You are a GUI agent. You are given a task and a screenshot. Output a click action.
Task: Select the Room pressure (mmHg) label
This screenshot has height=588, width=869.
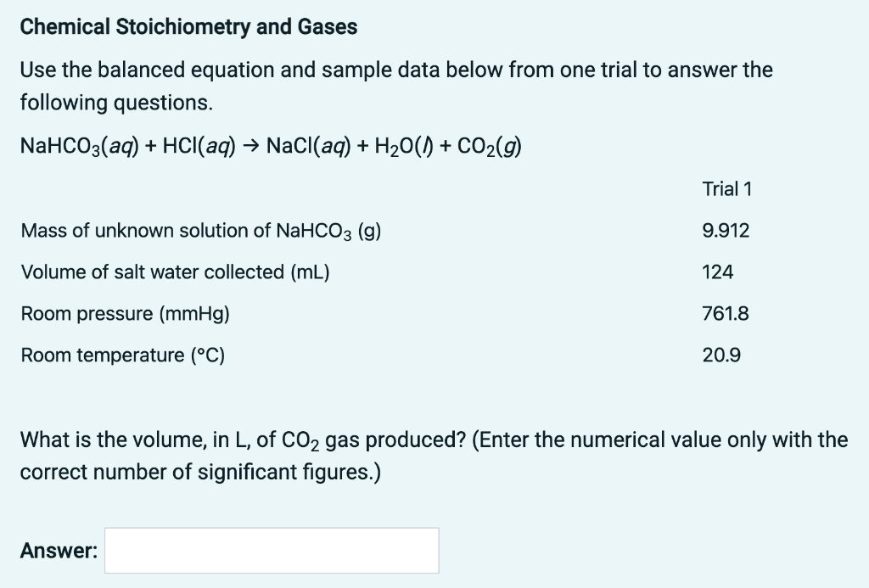pos(126,313)
